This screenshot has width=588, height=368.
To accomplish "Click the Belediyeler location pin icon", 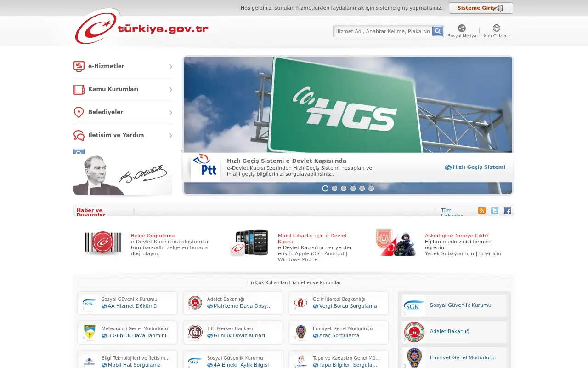I will [79, 112].
